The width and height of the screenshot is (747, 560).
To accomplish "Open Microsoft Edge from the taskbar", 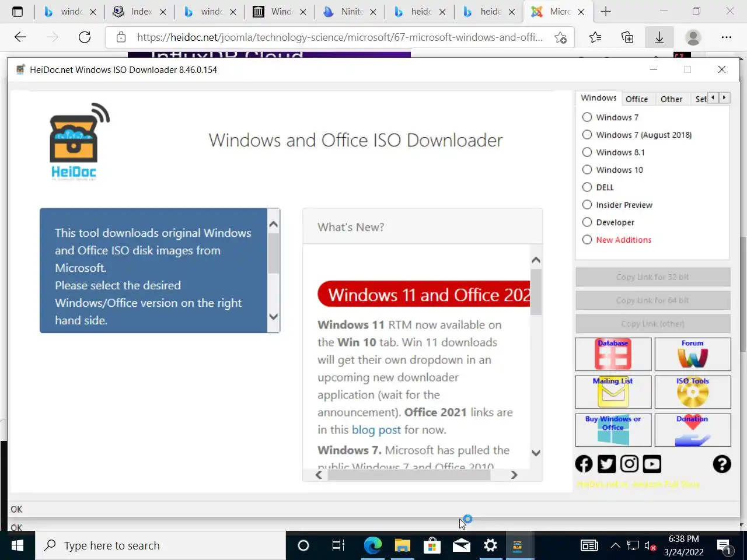I will pyautogui.click(x=372, y=545).
